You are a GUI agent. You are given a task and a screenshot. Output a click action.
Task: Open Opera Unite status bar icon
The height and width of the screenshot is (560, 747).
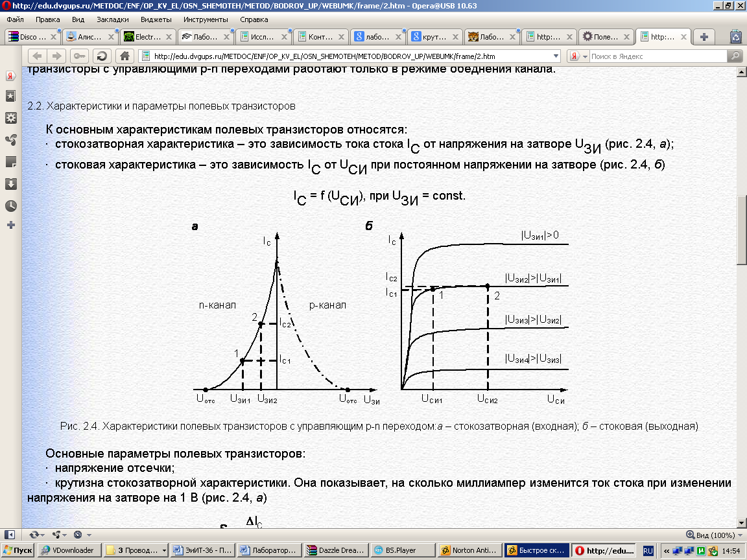click(56, 535)
